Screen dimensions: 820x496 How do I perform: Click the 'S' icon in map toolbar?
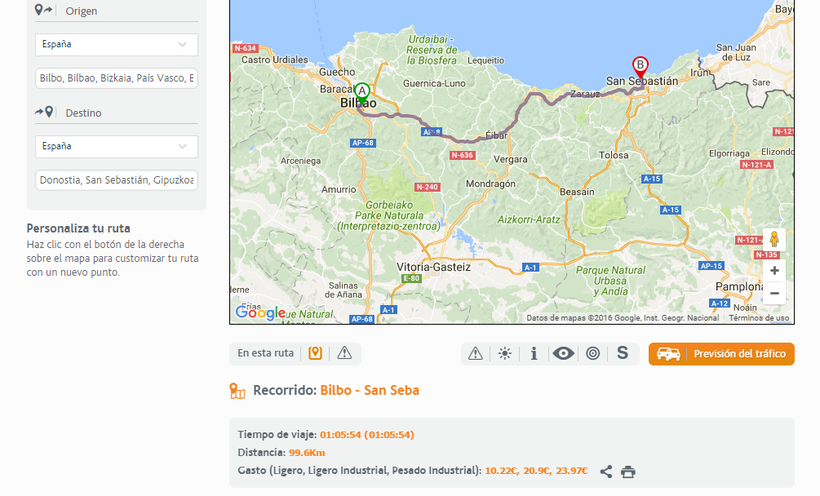pos(622,353)
